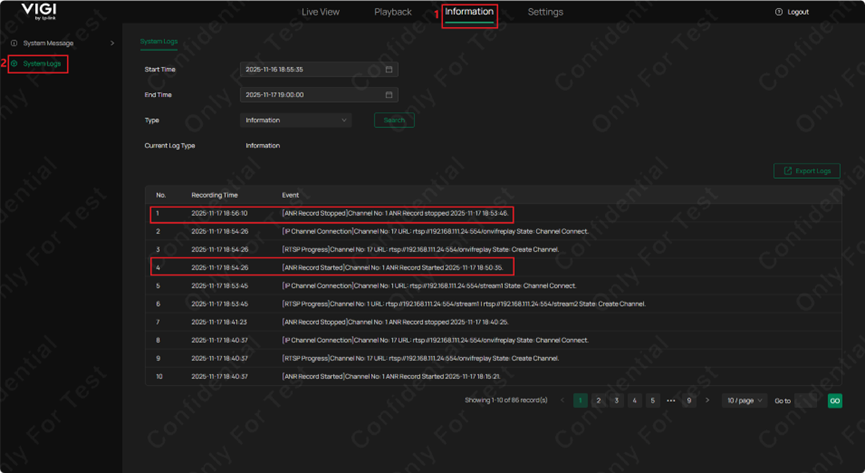Open Start Time calendar icon

[x=389, y=70]
